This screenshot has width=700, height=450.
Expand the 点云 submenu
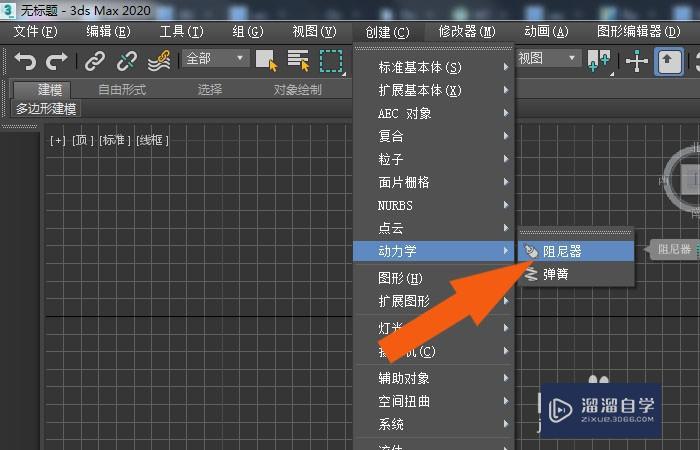coord(433,228)
